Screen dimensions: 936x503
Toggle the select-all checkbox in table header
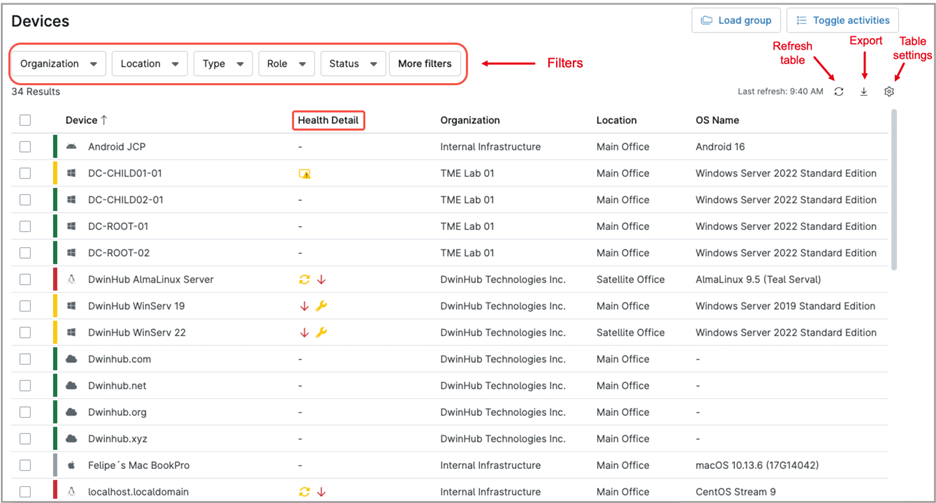tap(25, 121)
